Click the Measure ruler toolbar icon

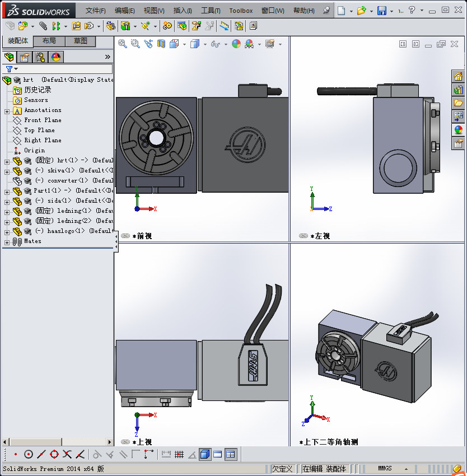click(224, 26)
